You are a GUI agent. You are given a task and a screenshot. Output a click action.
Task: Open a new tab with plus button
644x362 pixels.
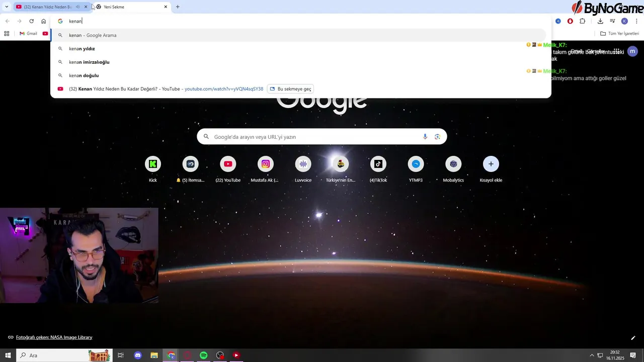pyautogui.click(x=178, y=7)
